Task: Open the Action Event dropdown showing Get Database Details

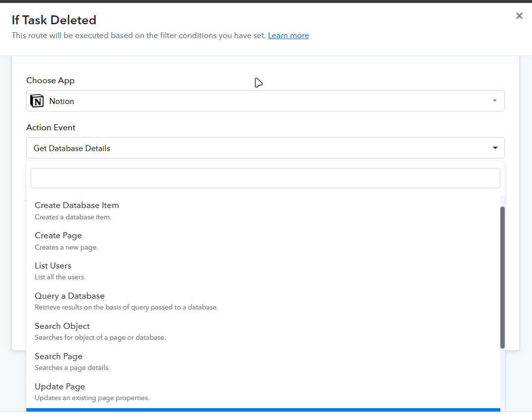Action: (266, 148)
